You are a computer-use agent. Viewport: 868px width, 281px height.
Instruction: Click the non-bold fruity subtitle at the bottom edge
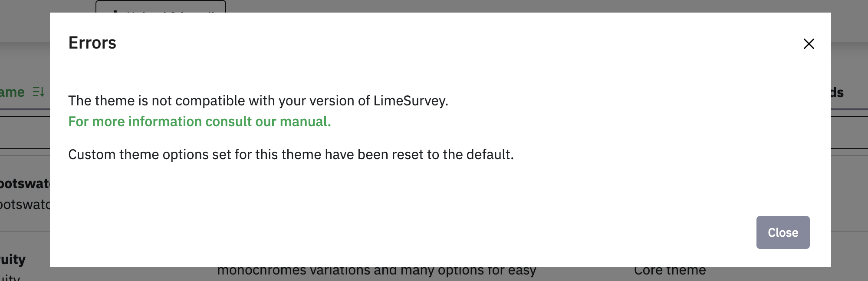pos(10,278)
